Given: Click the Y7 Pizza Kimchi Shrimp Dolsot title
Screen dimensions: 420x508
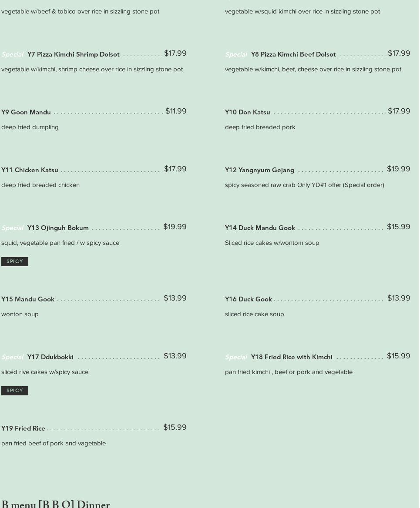Looking at the screenshot, I should (73, 54).
